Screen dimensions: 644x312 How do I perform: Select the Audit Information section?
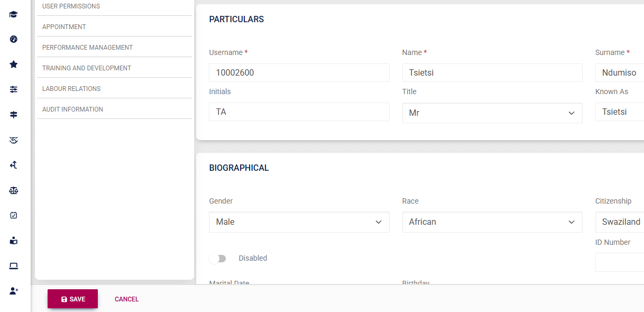pos(72,109)
